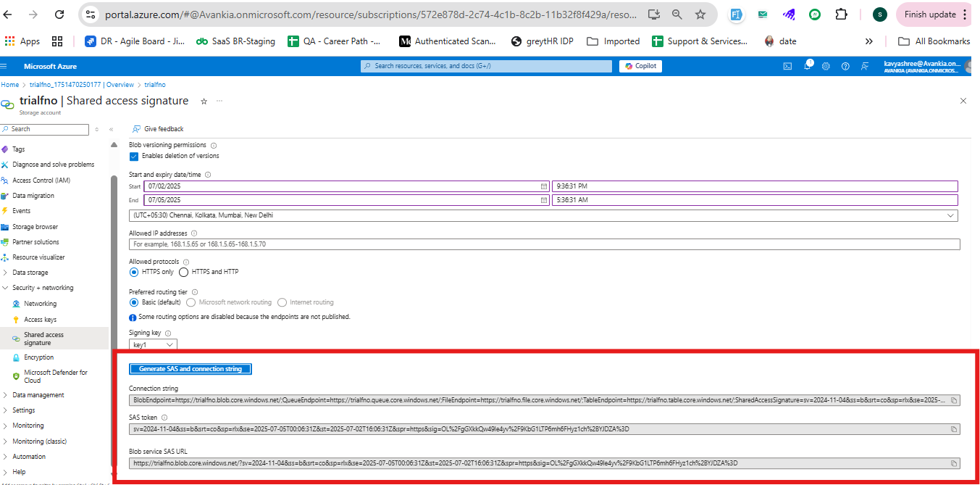Image resolution: width=980 pixels, height=485 pixels.
Task: Toggle Enables deletion of versions checkbox
Action: (x=134, y=156)
